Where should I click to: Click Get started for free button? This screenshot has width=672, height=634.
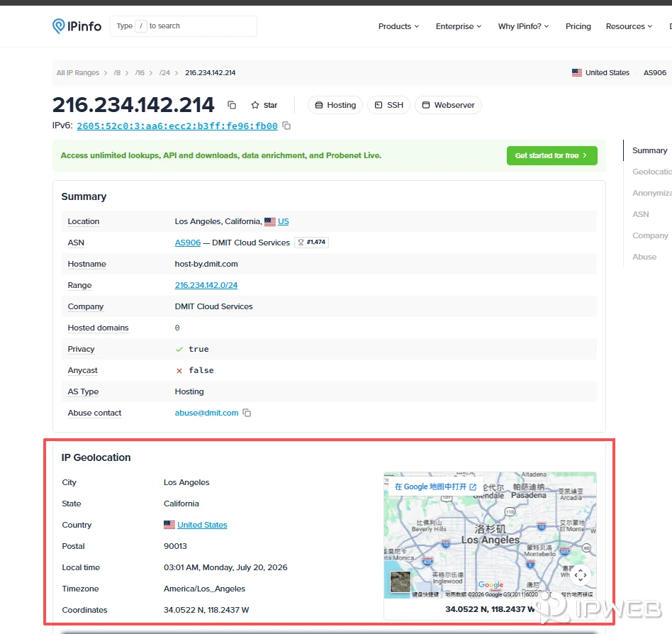pyautogui.click(x=552, y=155)
